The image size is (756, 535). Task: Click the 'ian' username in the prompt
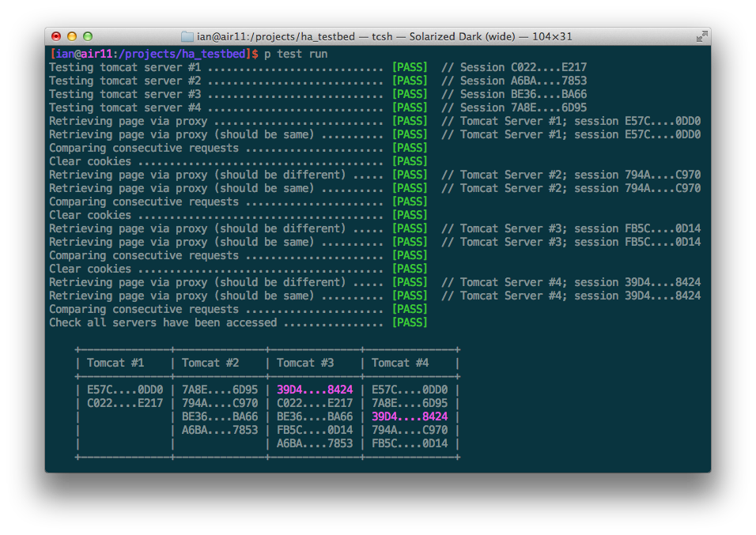(x=65, y=54)
